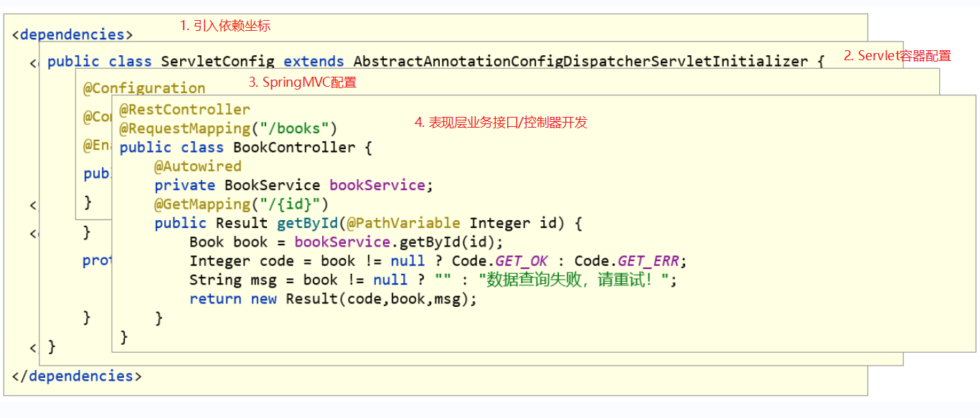Click the @RestController annotation
Viewport: 980px width, 418px height.
point(185,110)
